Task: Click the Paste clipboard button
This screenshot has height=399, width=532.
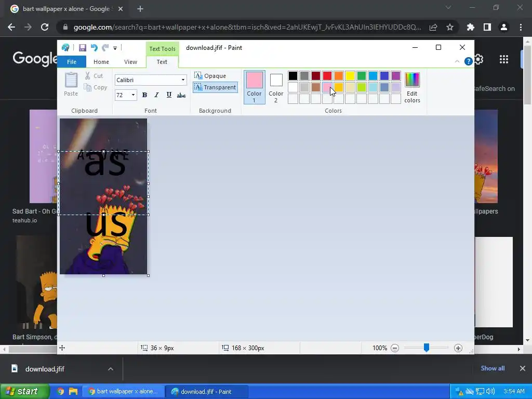Action: [x=71, y=84]
